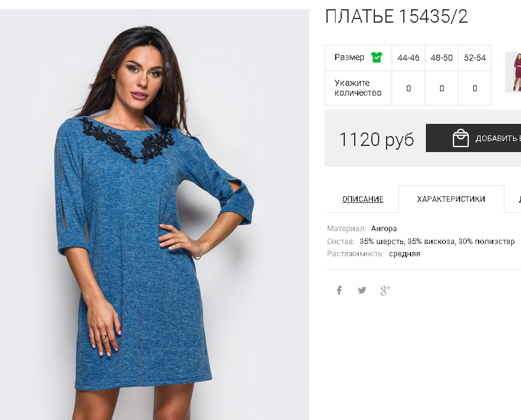Screen dimensions: 521x420
Task: Click the main blue dress photo
Action: point(155,215)
